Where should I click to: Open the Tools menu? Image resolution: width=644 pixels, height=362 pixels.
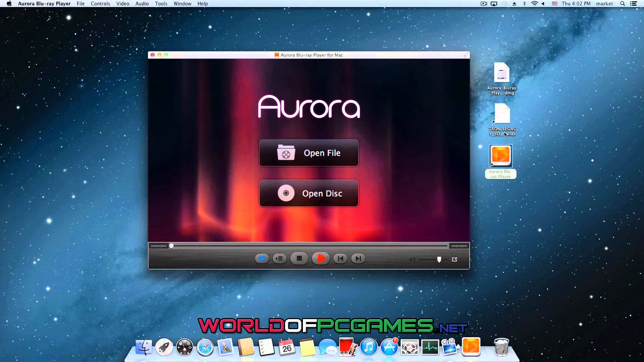[161, 4]
